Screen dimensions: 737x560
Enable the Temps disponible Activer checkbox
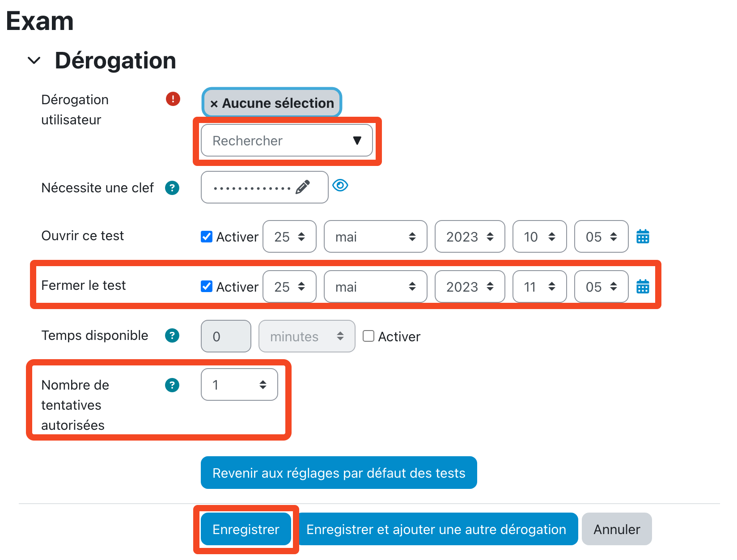368,336
